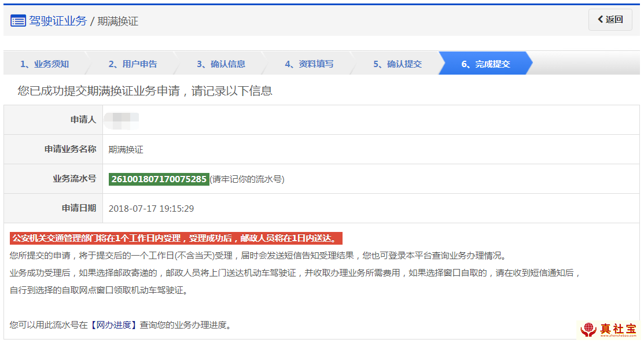Click the list icon beside 驾驶证业务
The height and width of the screenshot is (343, 644).
click(x=18, y=21)
